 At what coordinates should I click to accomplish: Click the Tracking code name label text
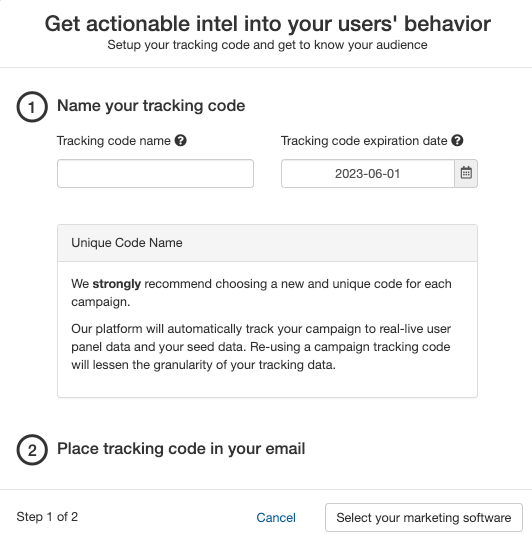click(114, 141)
